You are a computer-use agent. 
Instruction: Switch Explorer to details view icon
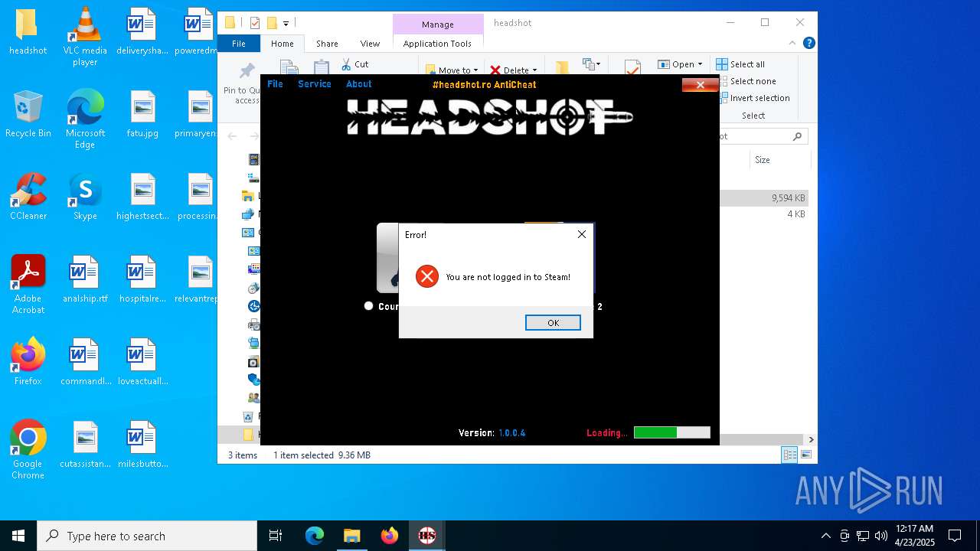click(789, 455)
